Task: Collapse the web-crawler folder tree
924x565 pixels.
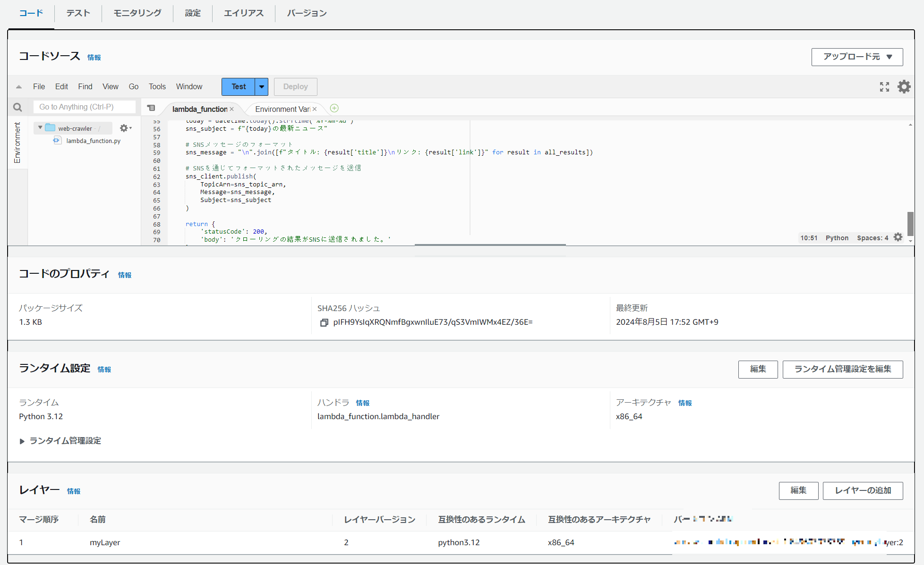Action: tap(40, 128)
